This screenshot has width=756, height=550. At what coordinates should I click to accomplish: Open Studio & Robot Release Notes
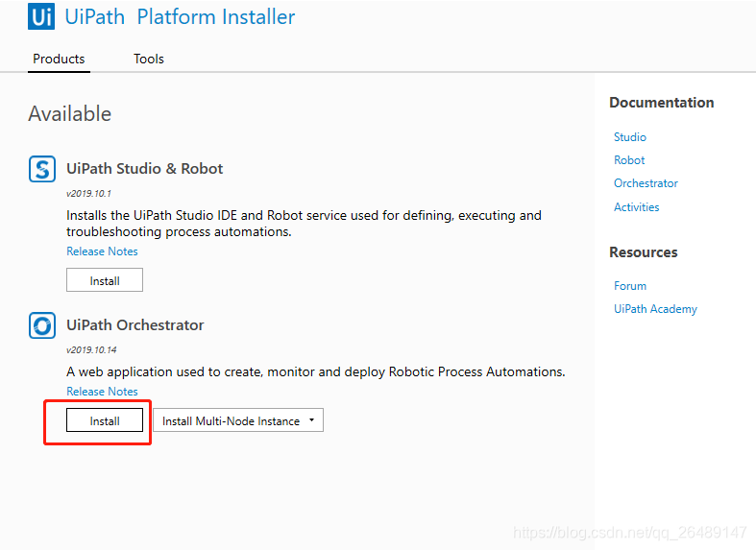(102, 251)
